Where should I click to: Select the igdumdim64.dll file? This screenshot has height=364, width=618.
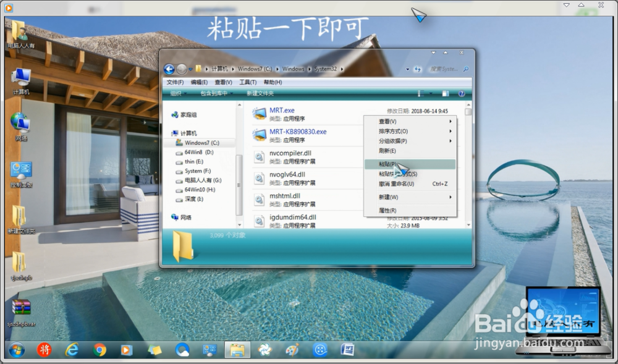pos(293,217)
